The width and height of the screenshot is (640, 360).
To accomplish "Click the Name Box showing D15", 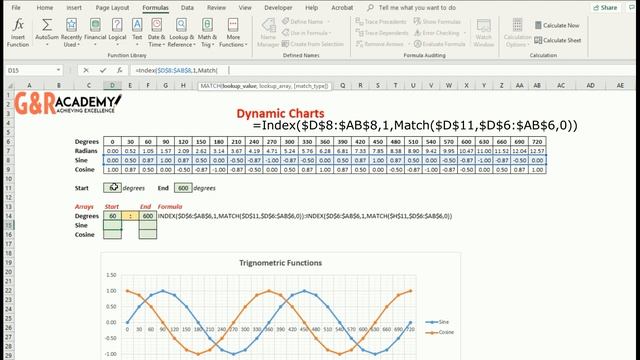I will (x=30, y=70).
